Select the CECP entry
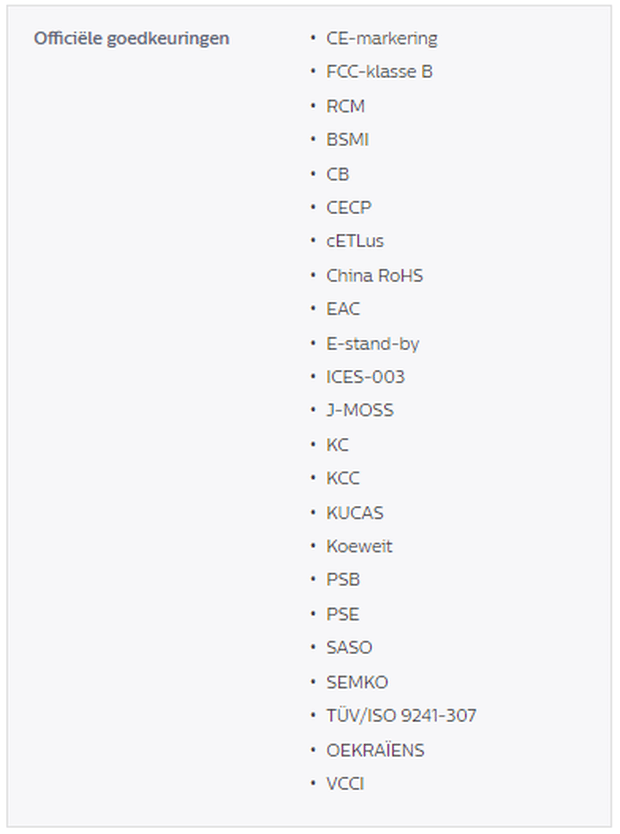620x834 pixels. 349,207
